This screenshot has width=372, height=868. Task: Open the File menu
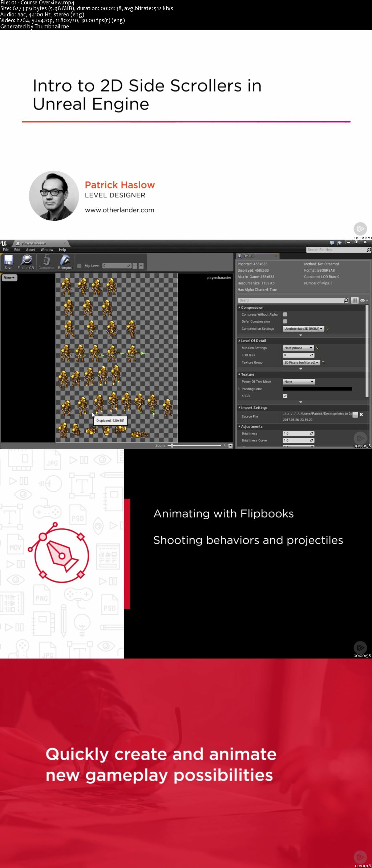(x=6, y=250)
